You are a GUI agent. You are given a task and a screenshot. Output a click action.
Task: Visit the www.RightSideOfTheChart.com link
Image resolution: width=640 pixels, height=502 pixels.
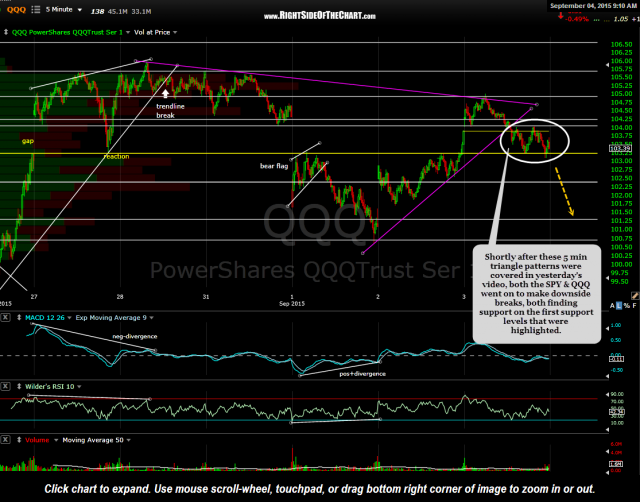coord(320,16)
